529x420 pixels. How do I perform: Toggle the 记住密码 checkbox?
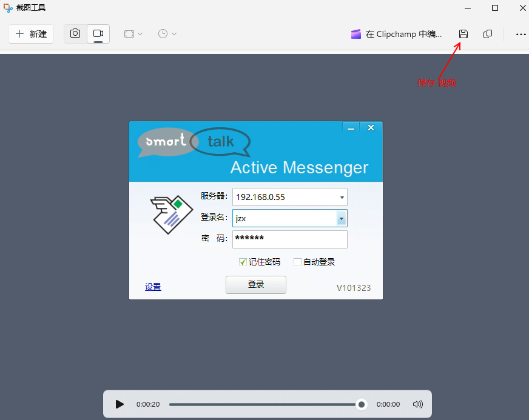tap(243, 262)
